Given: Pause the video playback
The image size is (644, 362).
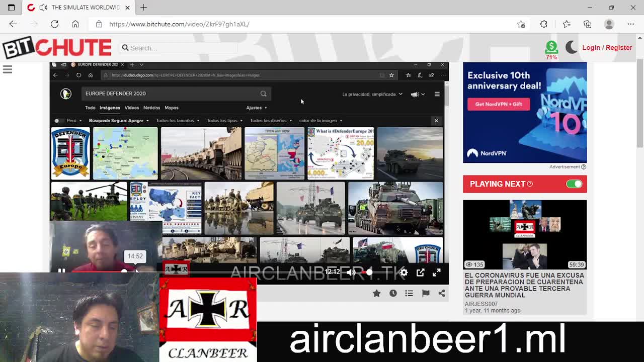Looking at the screenshot, I should click(x=61, y=272).
